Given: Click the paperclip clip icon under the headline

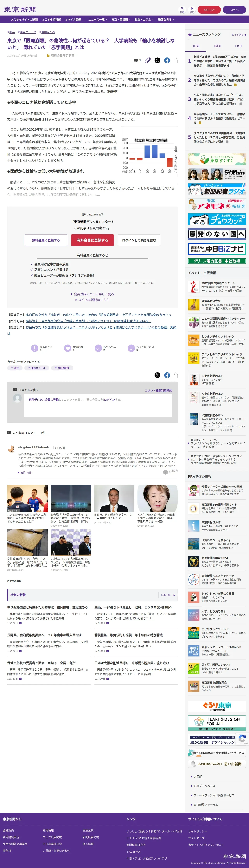Looking at the screenshot, I should coord(148,60).
